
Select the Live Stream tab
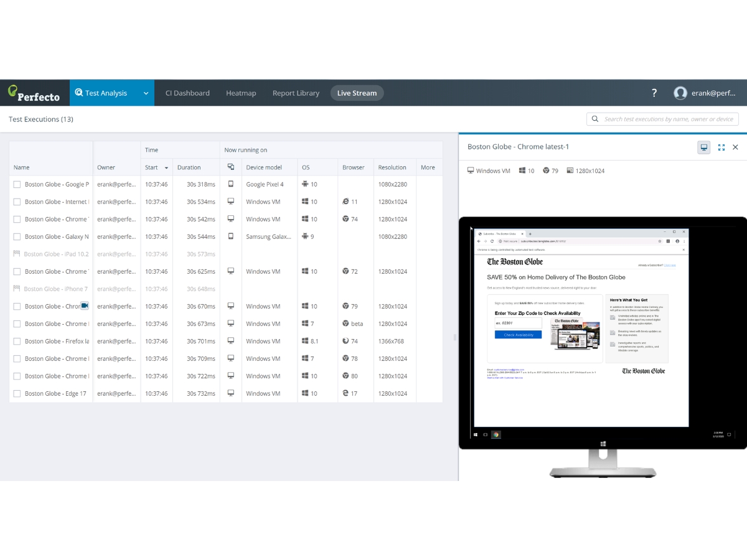pyautogui.click(x=357, y=93)
